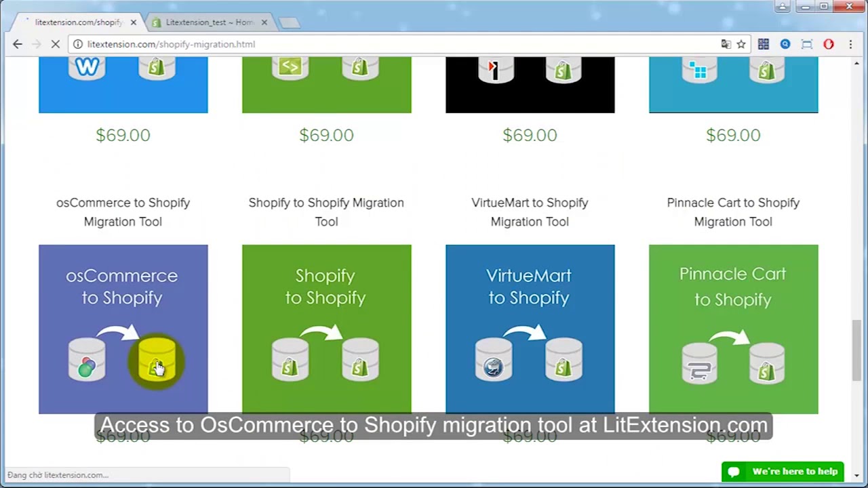Viewport: 868px width, 488px height.
Task: Stop loading the page with X button
Action: pyautogui.click(x=56, y=44)
